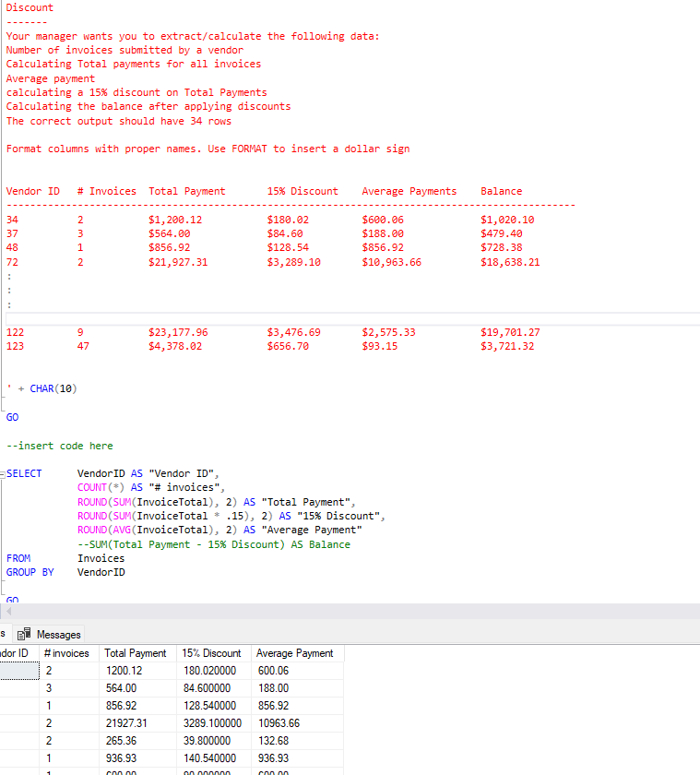700x775 pixels.
Task: Click the sample value $21,927.31 in comment
Action: (x=178, y=262)
